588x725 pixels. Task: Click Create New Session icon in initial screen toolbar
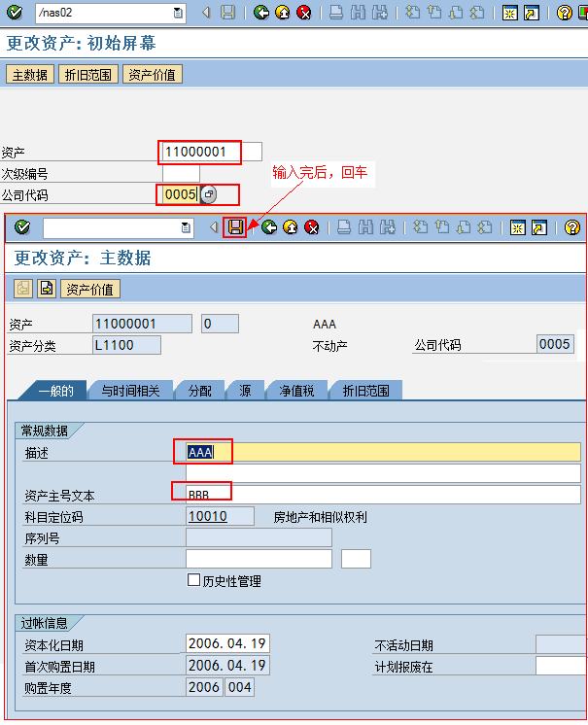tap(509, 13)
